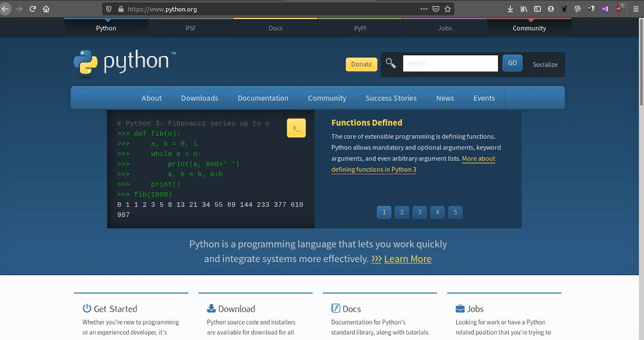Screen dimensions: 644x340
Task: Click the Jobs section heading link
Action: click(x=475, y=308)
